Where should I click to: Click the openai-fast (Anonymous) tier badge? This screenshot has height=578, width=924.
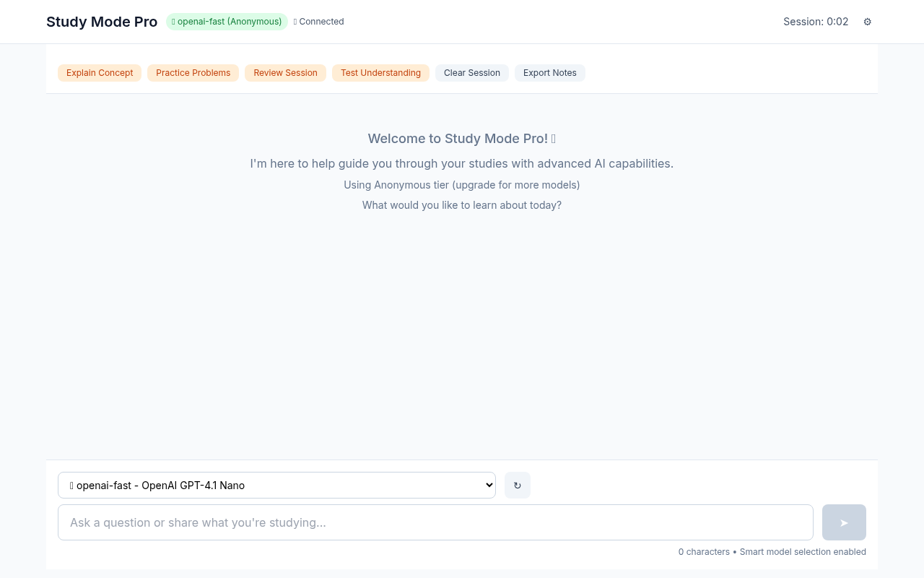tap(227, 22)
